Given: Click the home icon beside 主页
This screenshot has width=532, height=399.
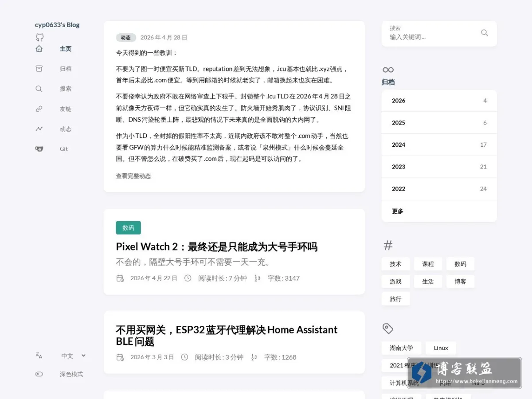Looking at the screenshot, I should point(39,49).
